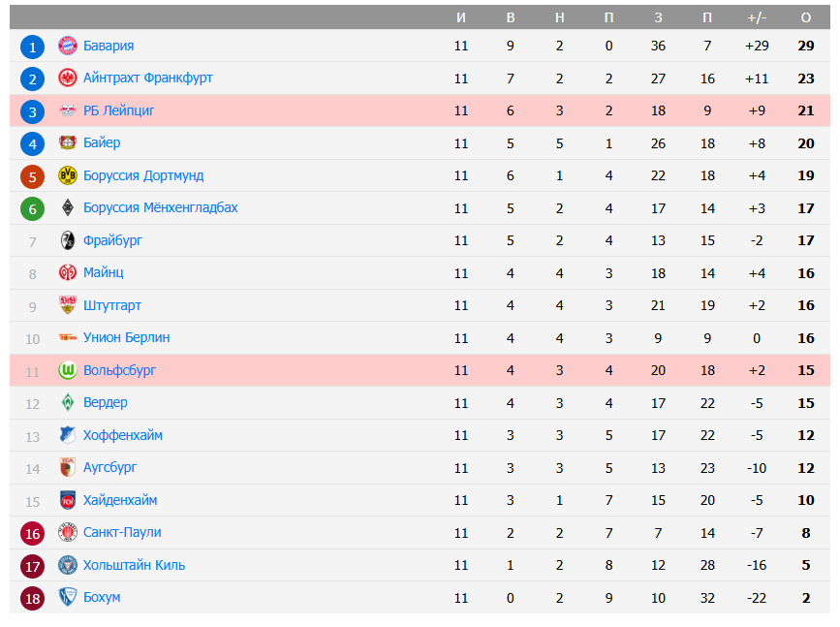Click the +/- goal difference column header

(757, 17)
